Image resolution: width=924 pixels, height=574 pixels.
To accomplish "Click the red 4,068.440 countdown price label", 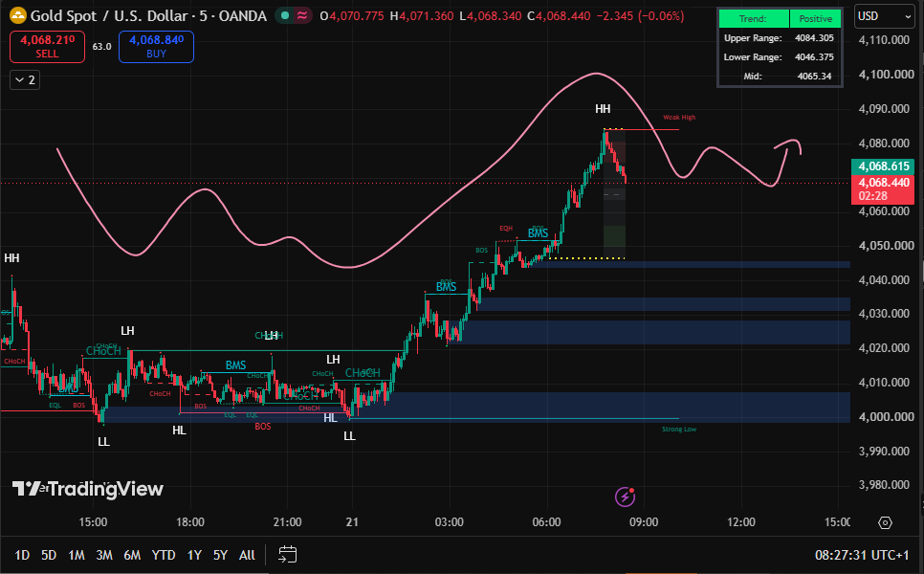I will tap(883, 189).
